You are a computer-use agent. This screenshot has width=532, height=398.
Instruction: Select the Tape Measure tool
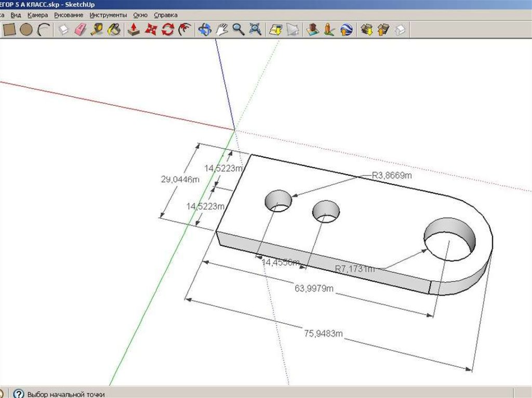97,30
